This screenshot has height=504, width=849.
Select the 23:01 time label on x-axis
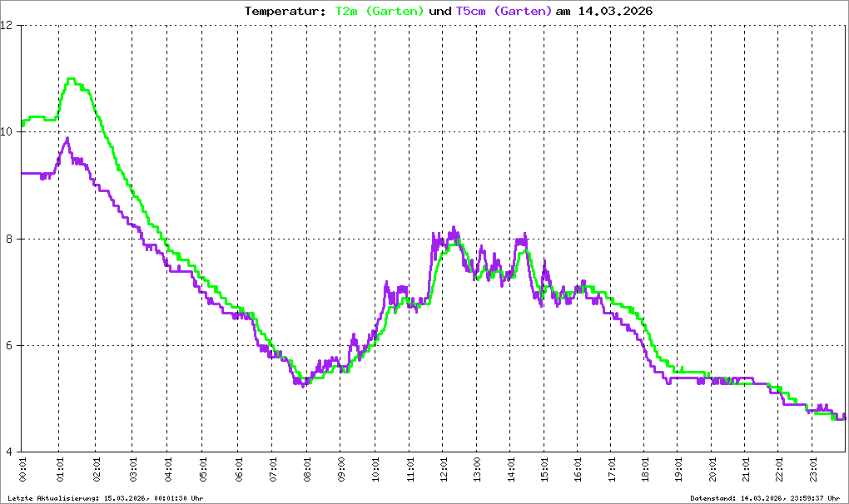point(814,468)
